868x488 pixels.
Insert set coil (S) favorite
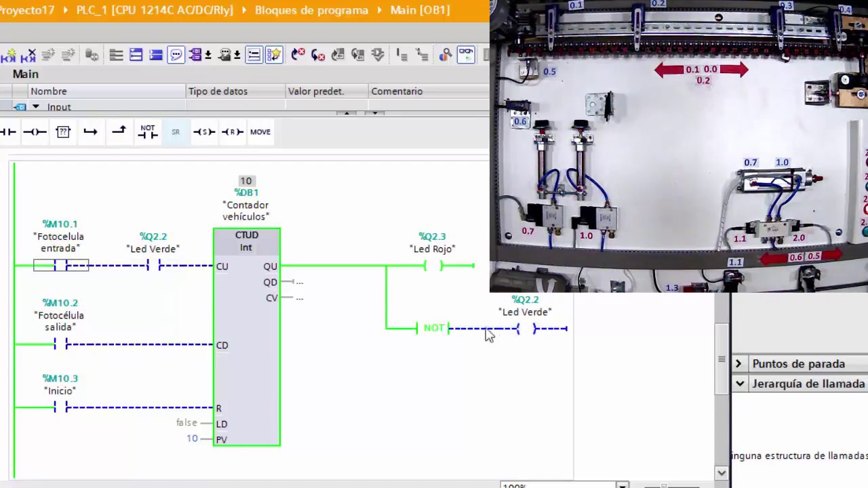tap(204, 131)
